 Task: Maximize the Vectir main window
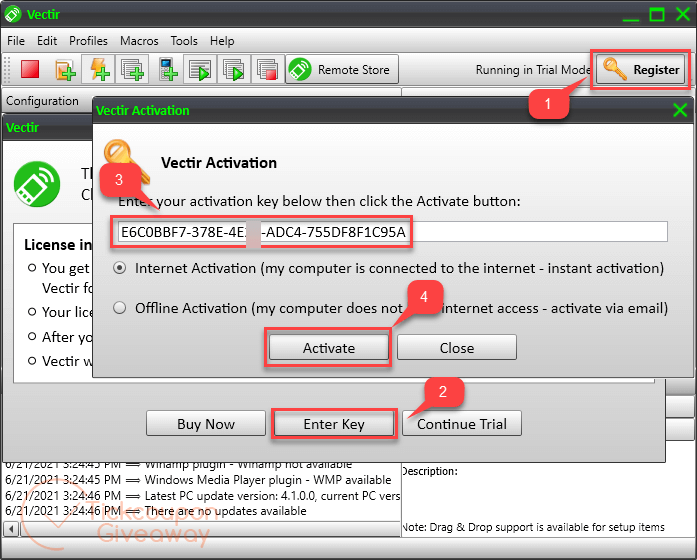click(x=657, y=14)
